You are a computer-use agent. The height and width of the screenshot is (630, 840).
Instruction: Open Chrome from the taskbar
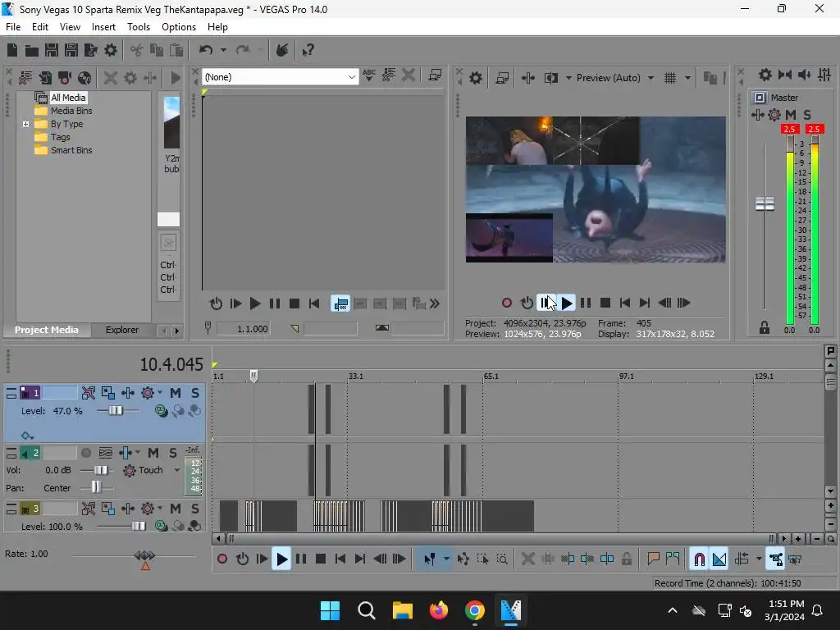(x=475, y=610)
